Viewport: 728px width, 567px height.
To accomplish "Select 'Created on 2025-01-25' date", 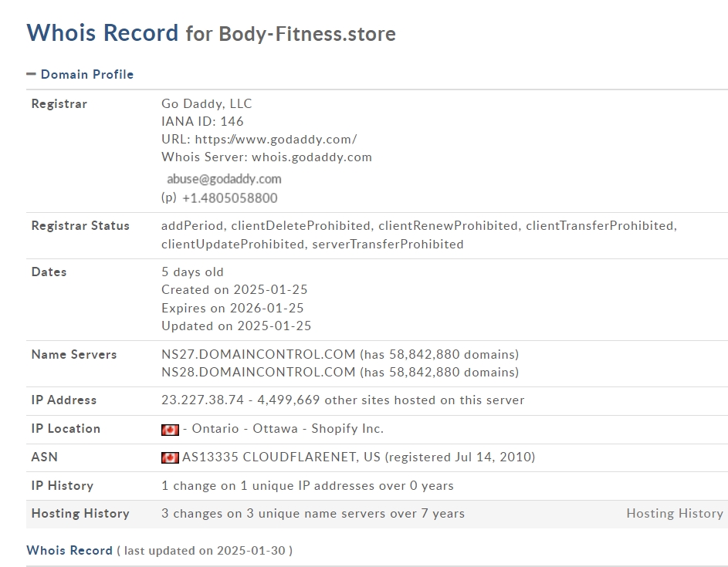I will tap(235, 289).
